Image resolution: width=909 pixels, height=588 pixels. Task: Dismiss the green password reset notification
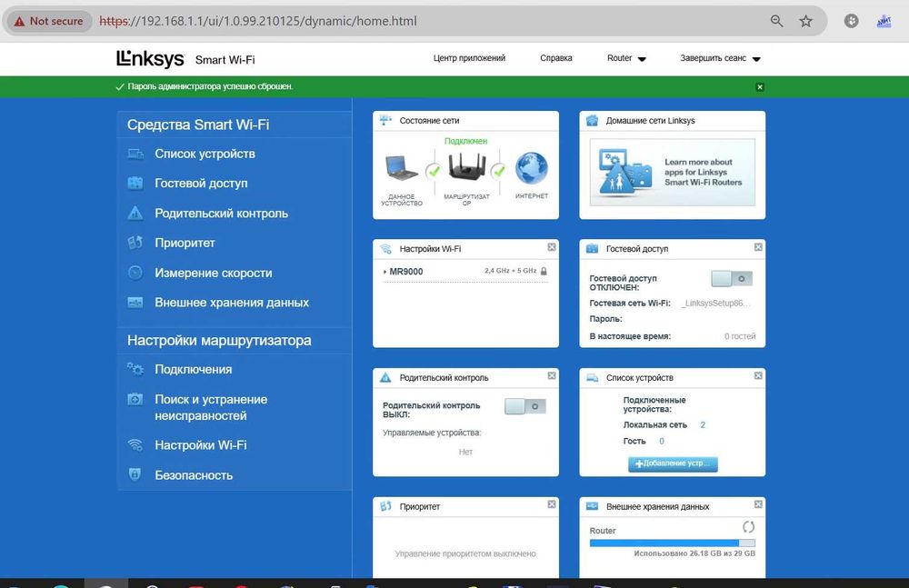click(759, 87)
